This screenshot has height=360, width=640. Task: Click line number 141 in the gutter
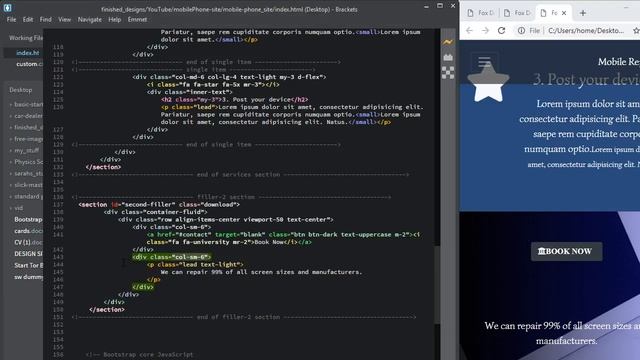pyautogui.click(x=58, y=235)
